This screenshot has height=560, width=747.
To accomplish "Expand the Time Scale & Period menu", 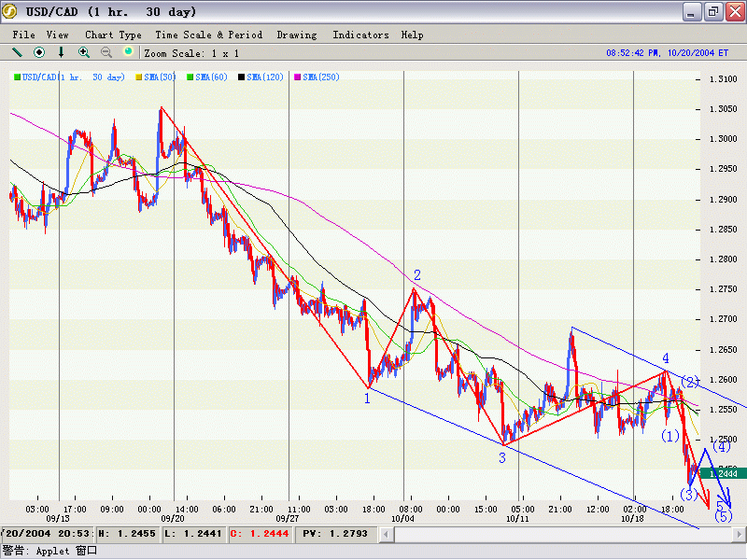I will [x=209, y=35].
